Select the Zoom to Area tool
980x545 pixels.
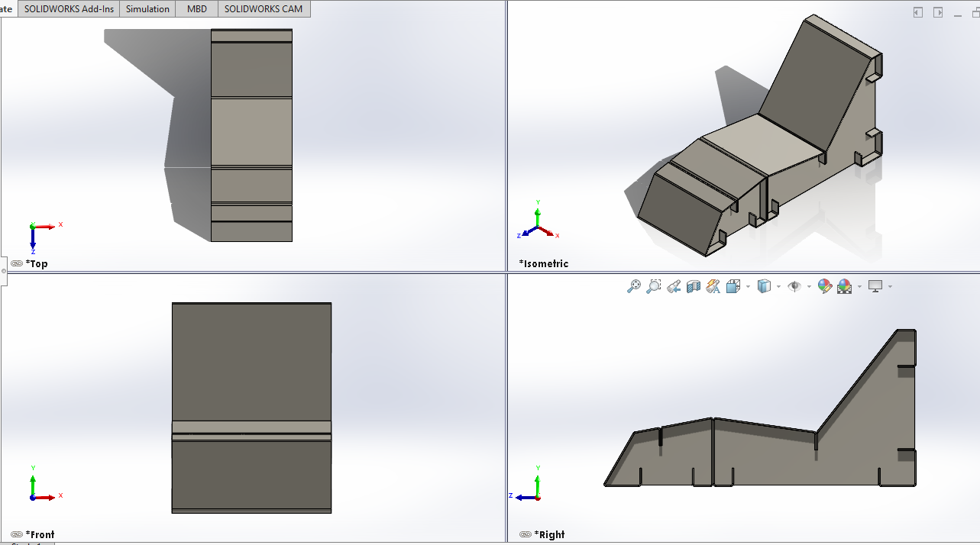coord(654,286)
